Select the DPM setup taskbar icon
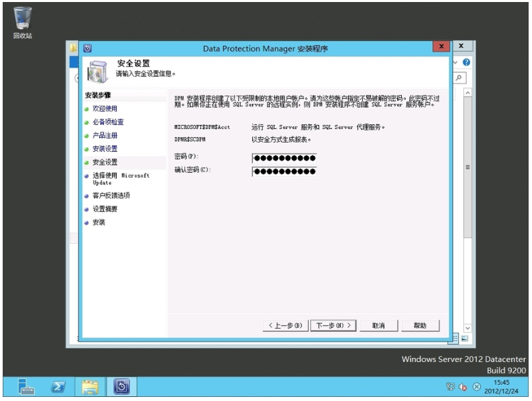The width and height of the screenshot is (532, 401). point(121,387)
